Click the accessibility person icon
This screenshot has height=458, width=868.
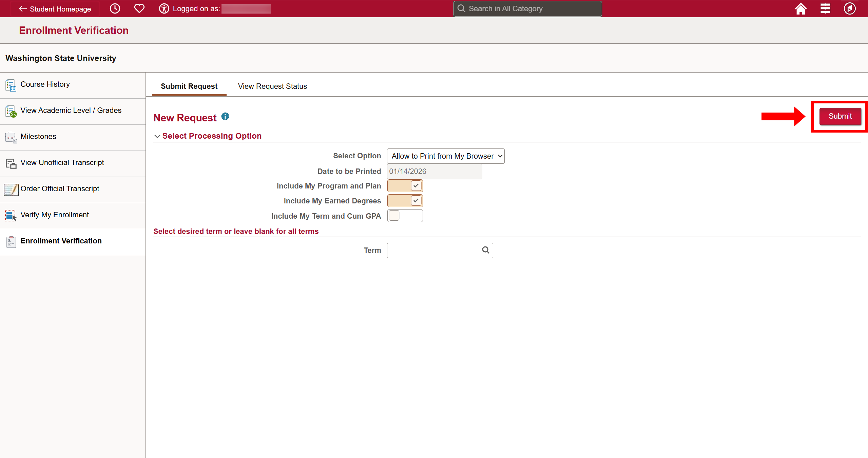click(x=164, y=9)
